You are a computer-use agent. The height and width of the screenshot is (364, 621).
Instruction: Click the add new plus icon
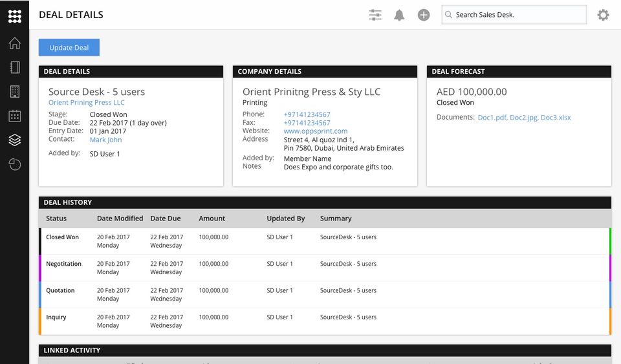click(x=424, y=15)
